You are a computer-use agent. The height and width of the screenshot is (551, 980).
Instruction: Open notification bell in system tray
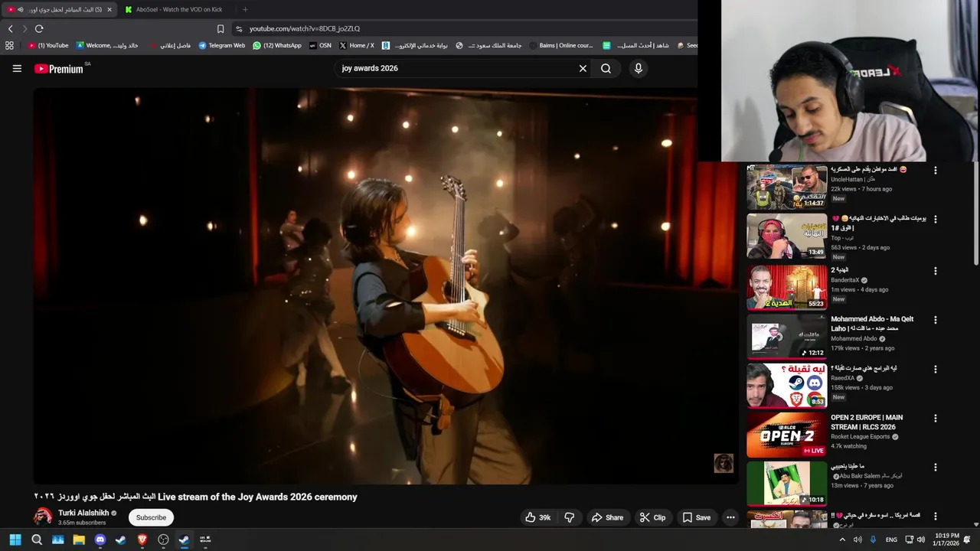[967, 540]
